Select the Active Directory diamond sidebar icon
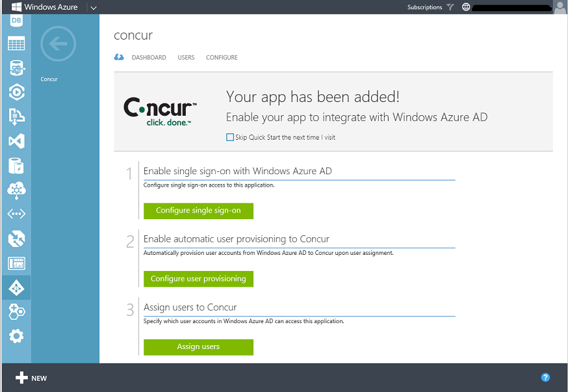Image resolution: width=568 pixels, height=392 pixels. 16,288
